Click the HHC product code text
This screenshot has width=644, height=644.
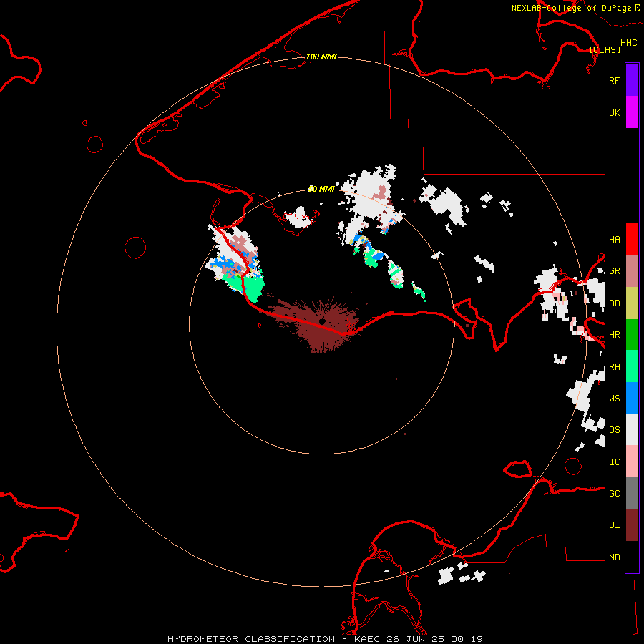[628, 43]
